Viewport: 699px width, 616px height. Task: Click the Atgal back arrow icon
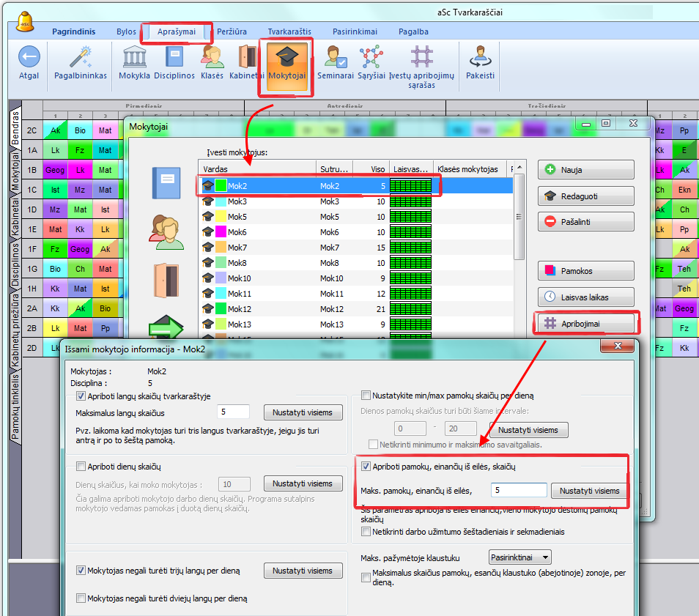tap(29, 58)
